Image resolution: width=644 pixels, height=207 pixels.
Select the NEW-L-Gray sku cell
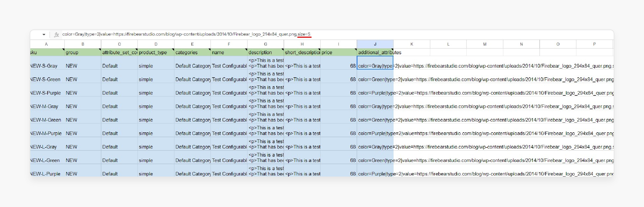47,144
